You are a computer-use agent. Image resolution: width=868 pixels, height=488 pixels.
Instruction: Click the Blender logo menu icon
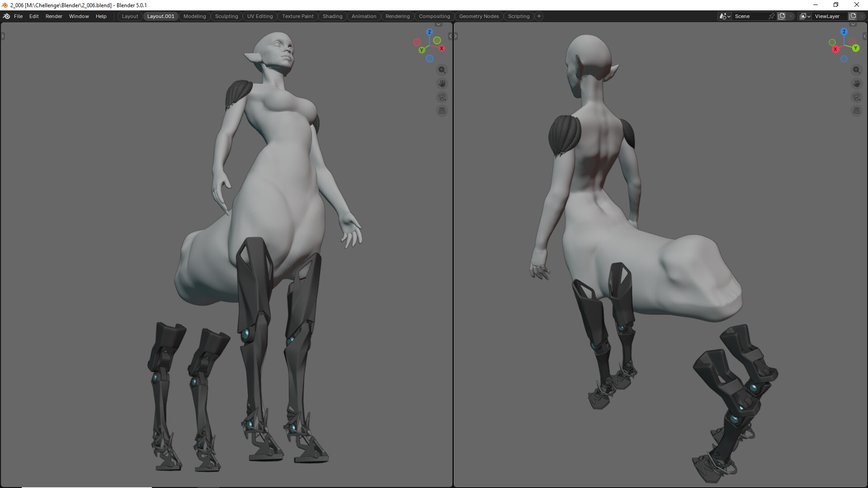point(6,16)
